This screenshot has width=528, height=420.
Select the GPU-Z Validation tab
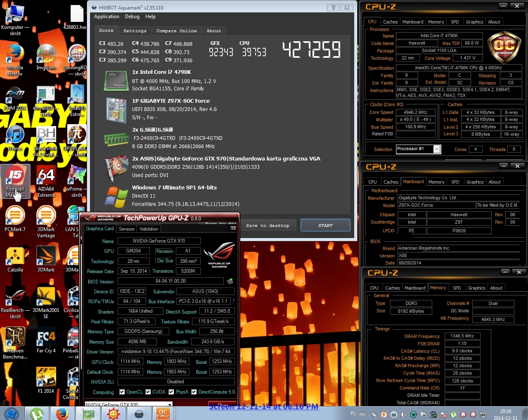[x=149, y=229]
